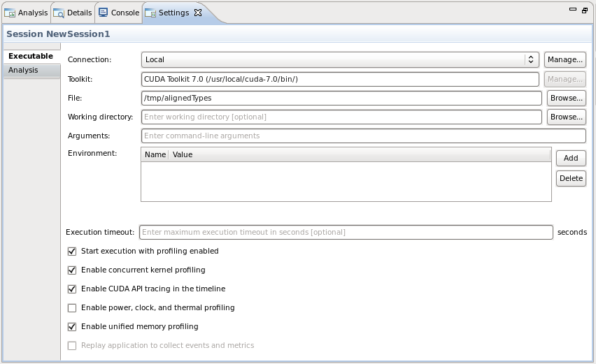Click the Arguments input field
This screenshot has height=364, width=596.
[363, 136]
